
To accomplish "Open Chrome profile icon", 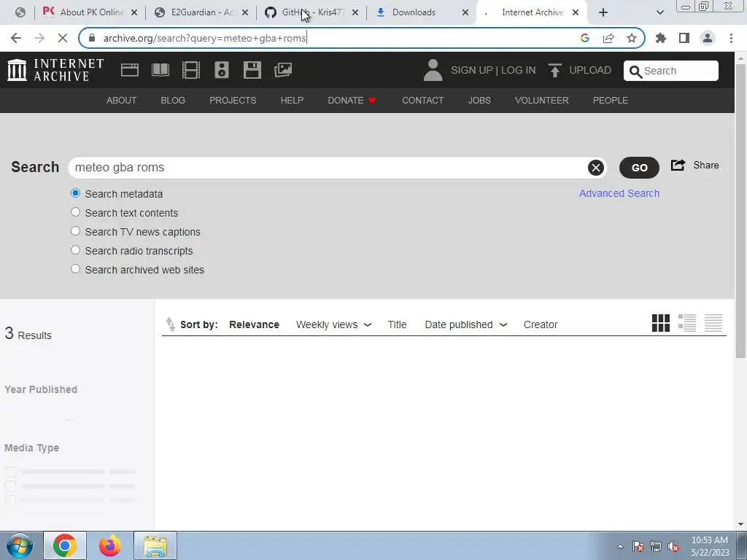I will (x=708, y=38).
